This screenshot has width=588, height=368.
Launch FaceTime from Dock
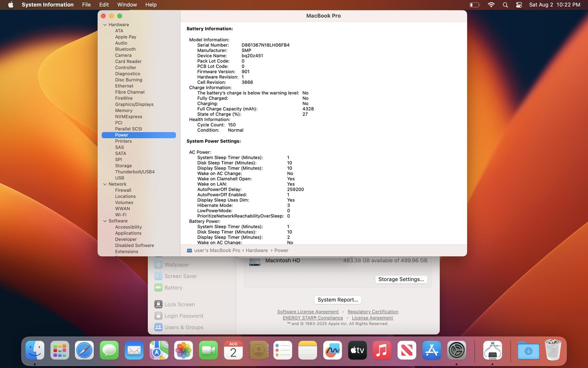[209, 350]
